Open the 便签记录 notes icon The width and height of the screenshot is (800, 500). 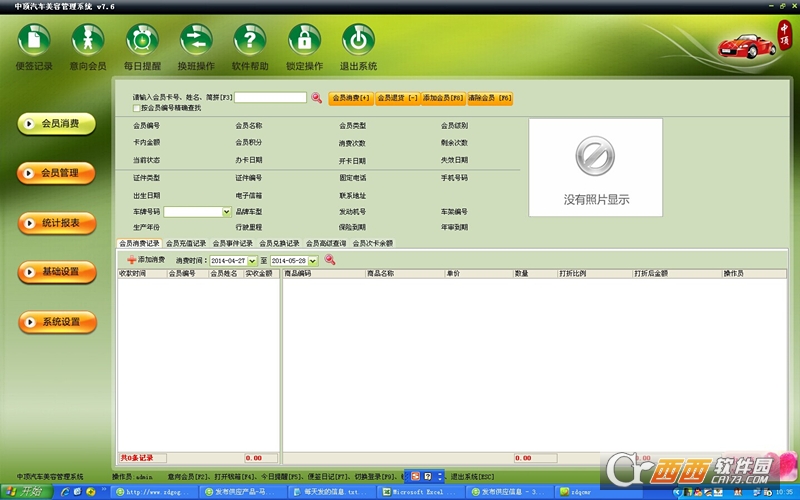pyautogui.click(x=34, y=40)
